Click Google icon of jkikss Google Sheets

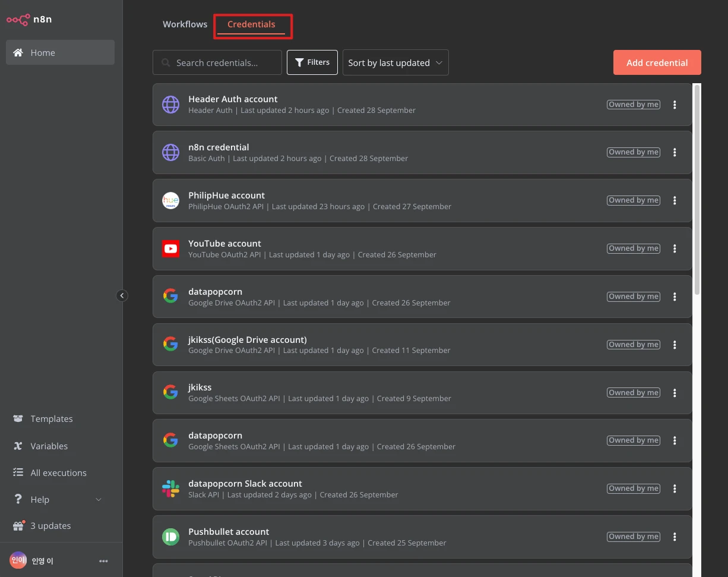coord(170,392)
